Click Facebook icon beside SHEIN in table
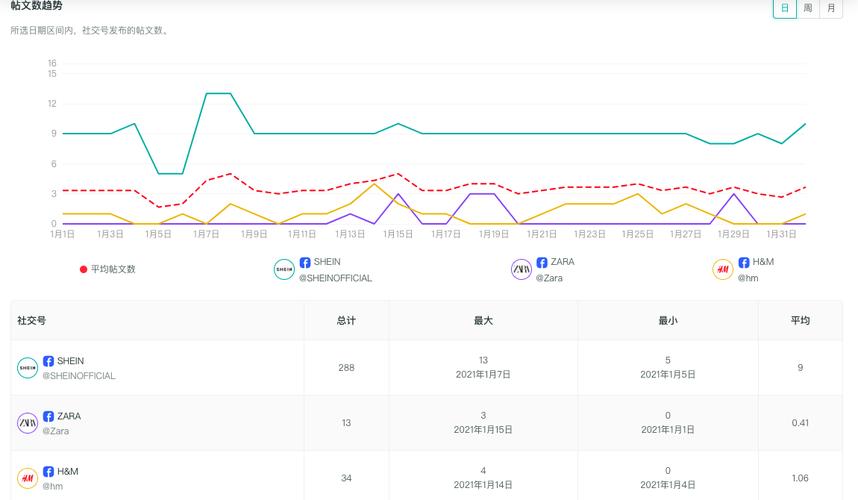 (x=48, y=361)
